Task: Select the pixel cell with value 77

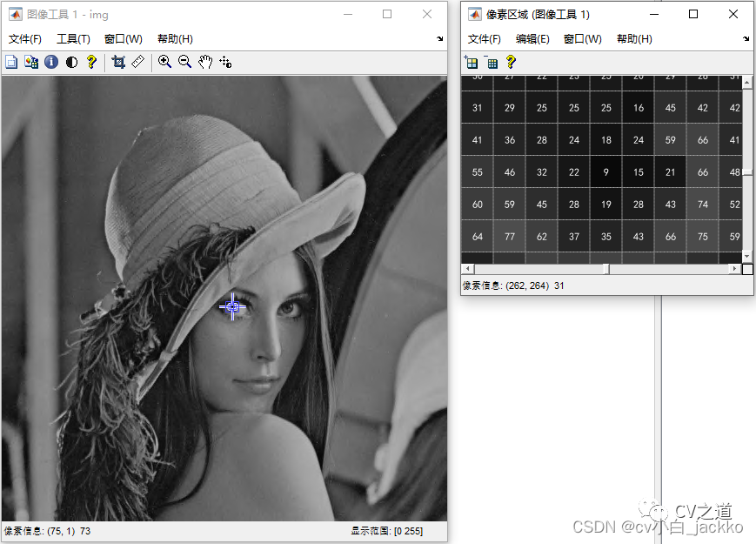Action: [510, 236]
